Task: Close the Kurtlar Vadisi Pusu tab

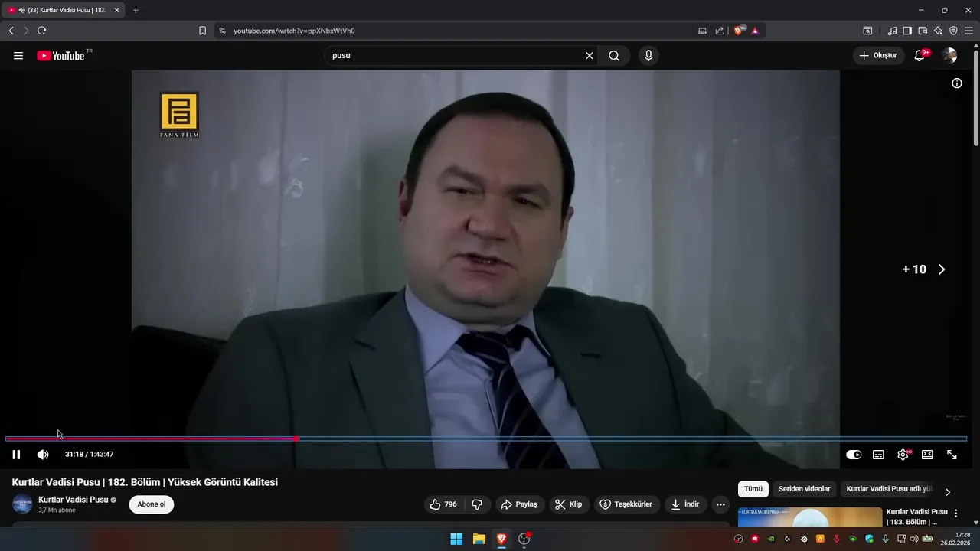Action: point(117,10)
